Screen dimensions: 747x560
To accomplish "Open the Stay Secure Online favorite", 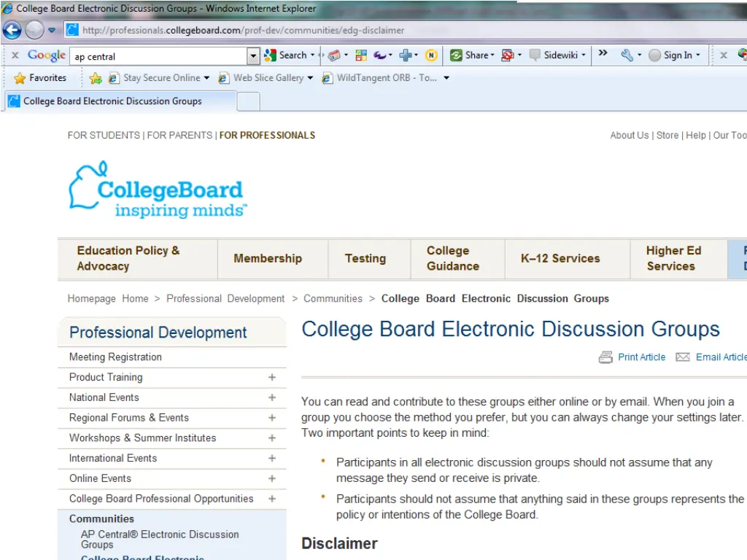I will point(155,77).
